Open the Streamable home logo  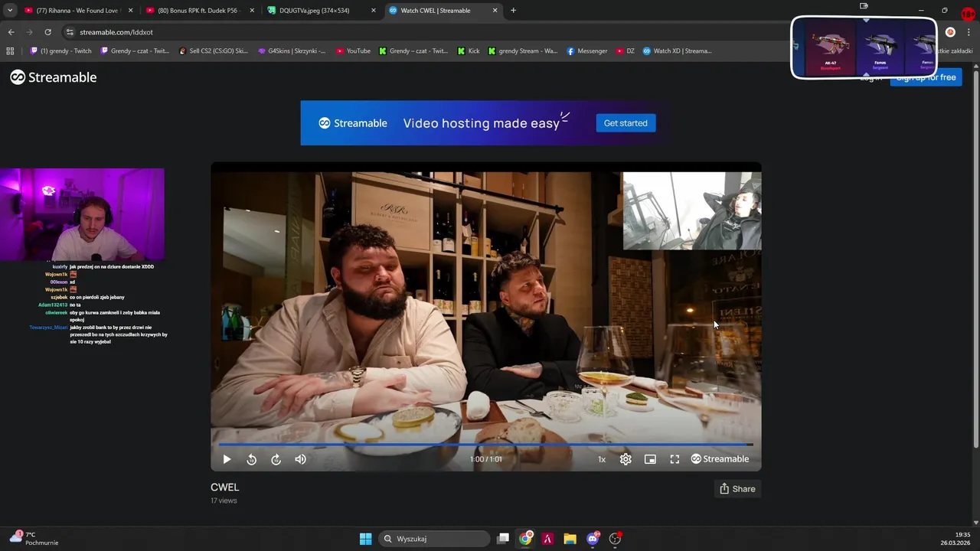pyautogui.click(x=53, y=77)
